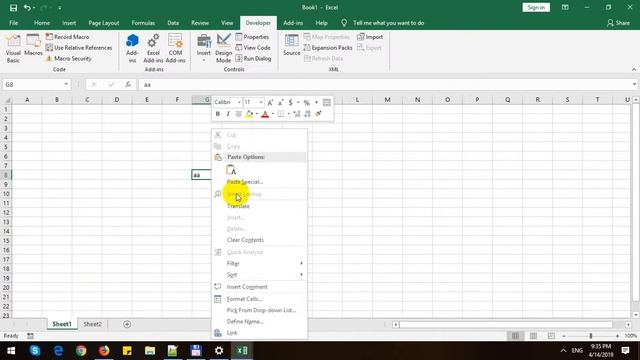This screenshot has height=360, width=640.
Task: Open Excel Add-ins manager
Action: pyautogui.click(x=153, y=48)
